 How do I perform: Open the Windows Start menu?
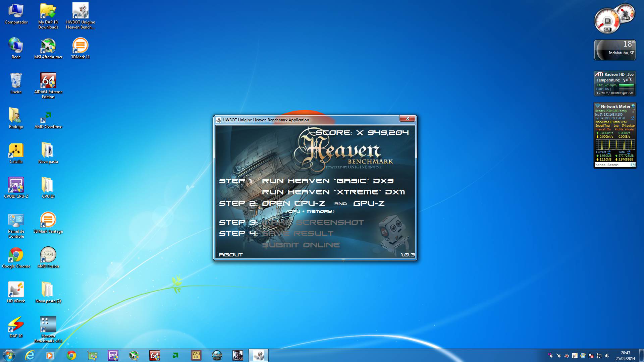(9, 355)
